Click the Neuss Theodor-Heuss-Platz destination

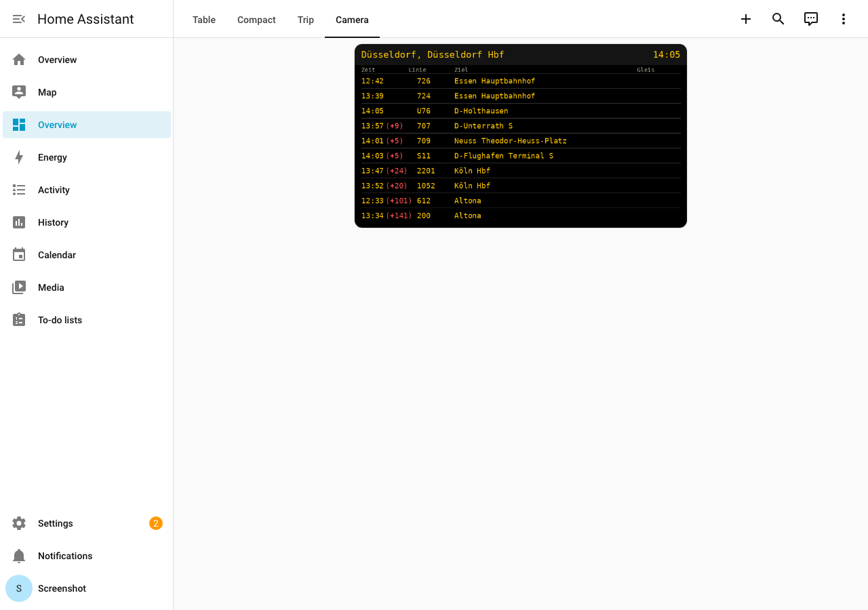pyautogui.click(x=510, y=141)
